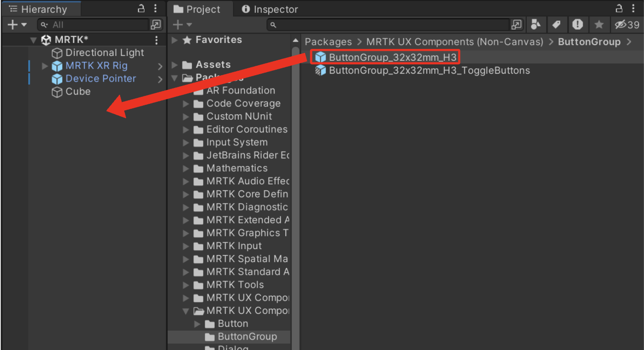Screen dimensions: 644x350
Task: Select the Mathematics package folder
Action: (x=237, y=168)
